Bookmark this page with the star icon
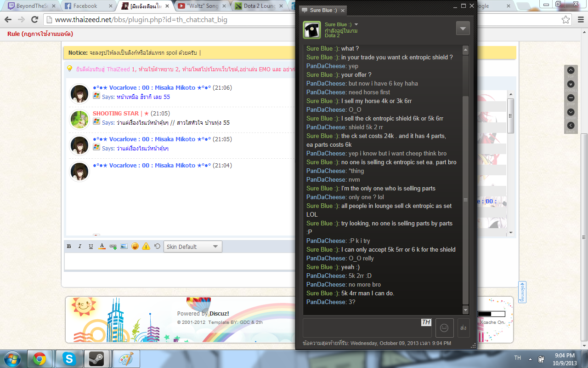Image resolution: width=588 pixels, height=368 pixels. (x=565, y=20)
